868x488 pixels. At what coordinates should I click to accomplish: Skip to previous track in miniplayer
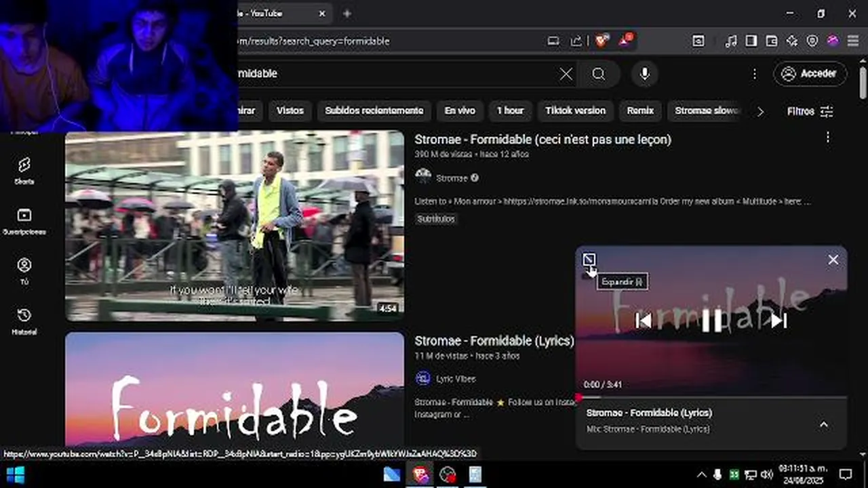pyautogui.click(x=644, y=321)
